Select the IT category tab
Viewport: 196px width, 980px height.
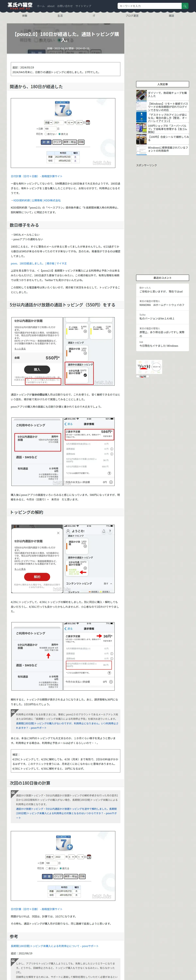(x=94, y=16)
